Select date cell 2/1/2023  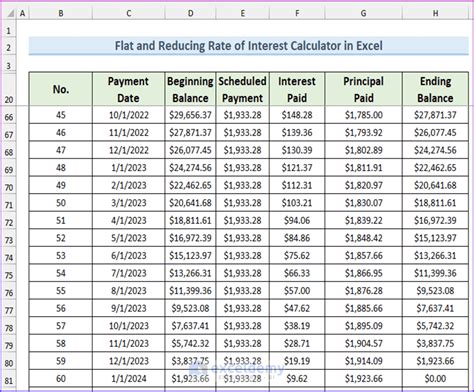[x=129, y=185]
